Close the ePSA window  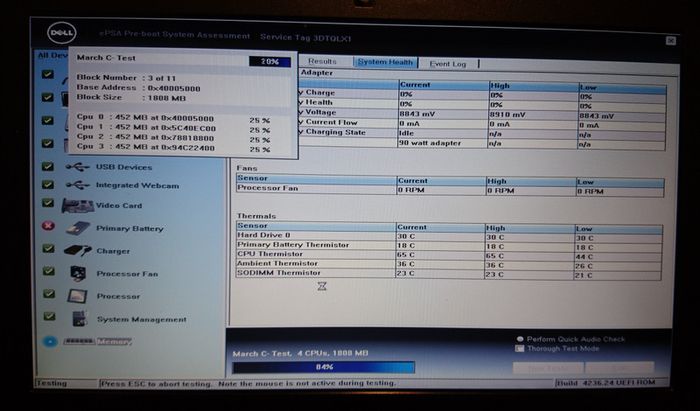pyautogui.click(x=671, y=41)
